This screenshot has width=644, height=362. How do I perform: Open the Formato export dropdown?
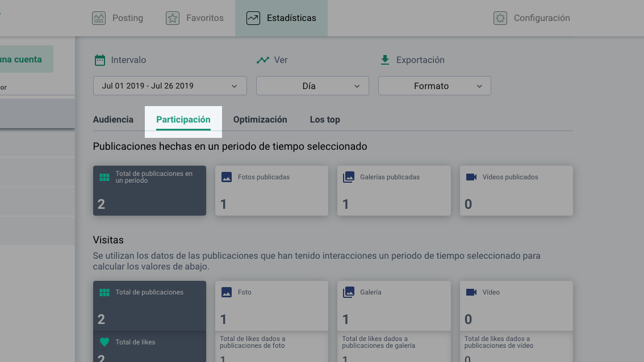(434, 86)
